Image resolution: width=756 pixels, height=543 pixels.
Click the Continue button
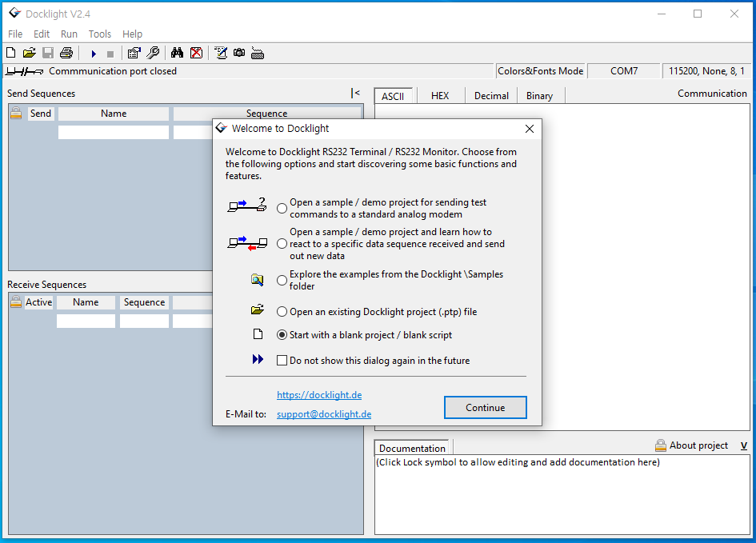coord(485,408)
